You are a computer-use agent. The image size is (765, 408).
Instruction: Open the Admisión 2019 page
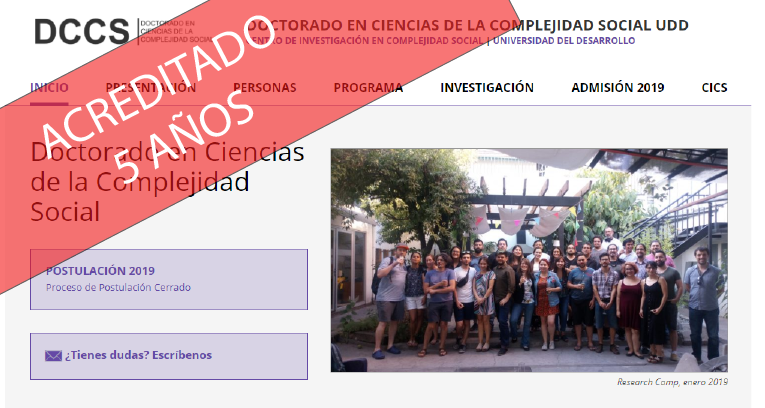tap(617, 88)
